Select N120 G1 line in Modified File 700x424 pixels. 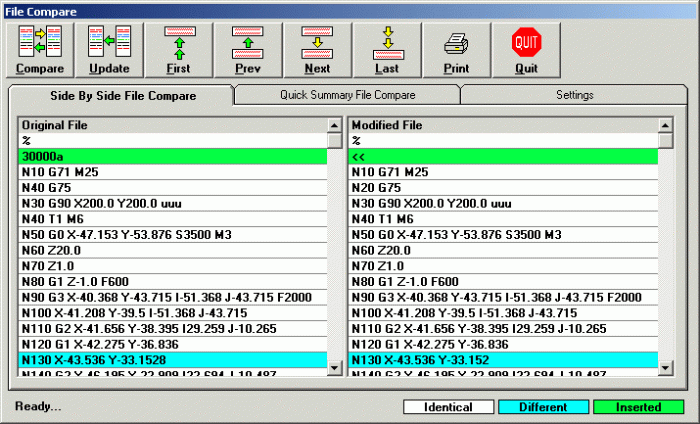pos(503,344)
